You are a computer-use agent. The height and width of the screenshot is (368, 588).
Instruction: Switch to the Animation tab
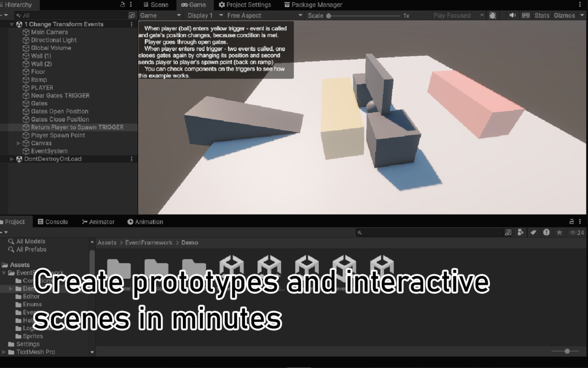click(145, 222)
